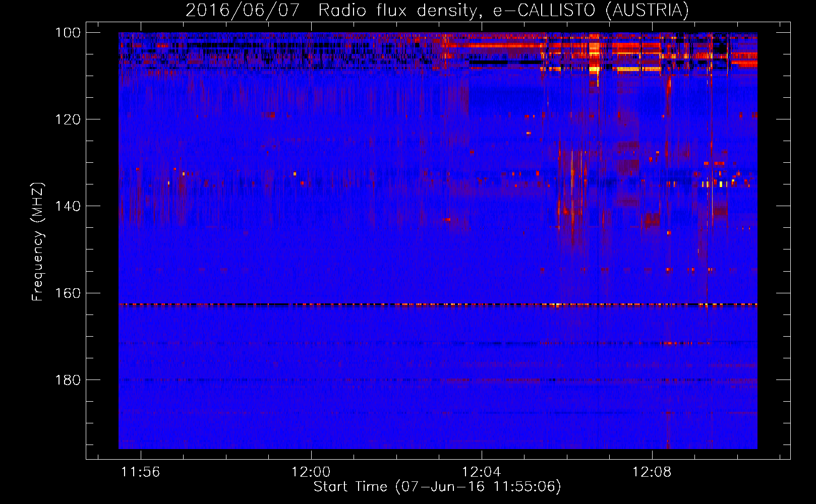816x504 pixels.
Task: Click the 160 frequency tick label
Action: click(68, 293)
